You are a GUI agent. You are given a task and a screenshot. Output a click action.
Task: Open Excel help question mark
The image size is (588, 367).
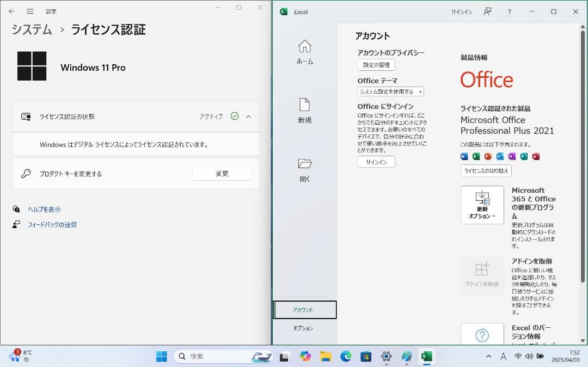coord(509,12)
